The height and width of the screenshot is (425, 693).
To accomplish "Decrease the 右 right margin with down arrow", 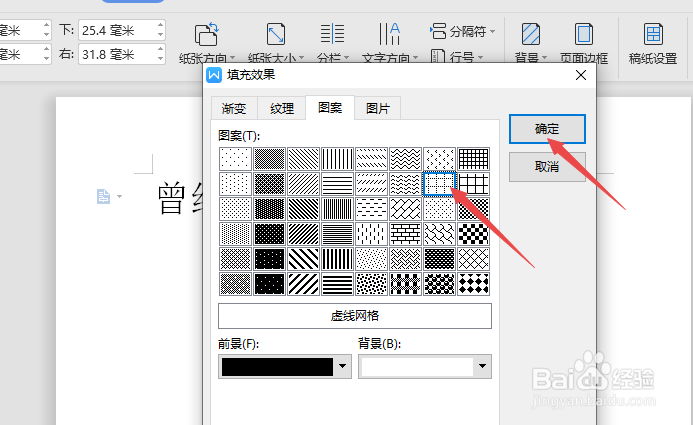I will [160, 59].
